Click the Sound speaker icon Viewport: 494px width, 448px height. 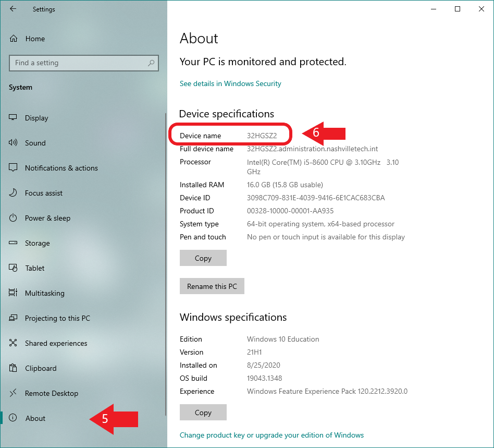13,142
